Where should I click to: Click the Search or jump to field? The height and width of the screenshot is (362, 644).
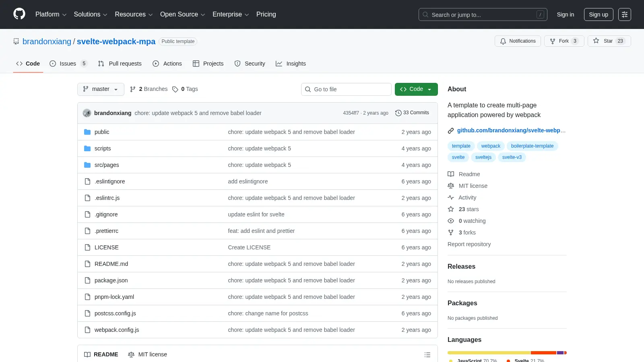[483, 14]
